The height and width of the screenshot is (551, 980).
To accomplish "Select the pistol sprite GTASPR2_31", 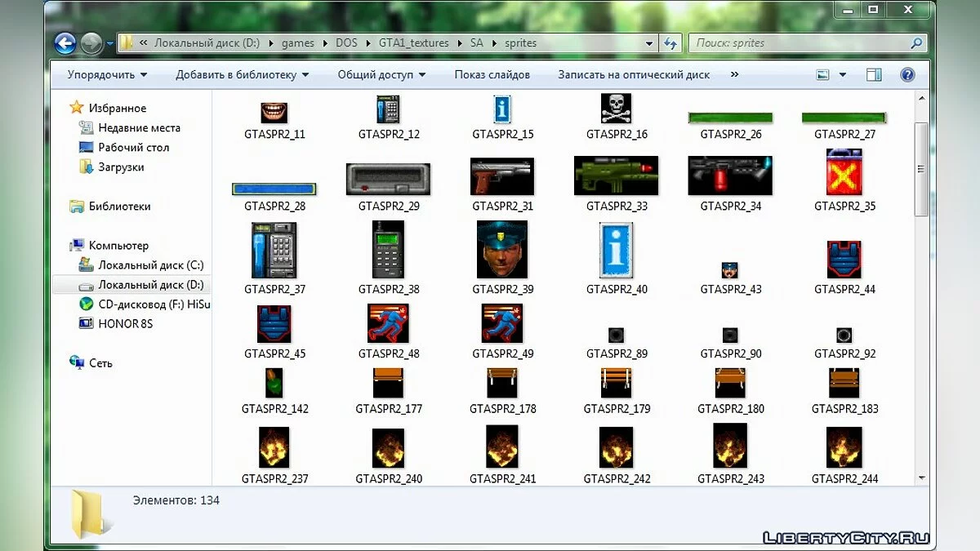I will click(502, 176).
